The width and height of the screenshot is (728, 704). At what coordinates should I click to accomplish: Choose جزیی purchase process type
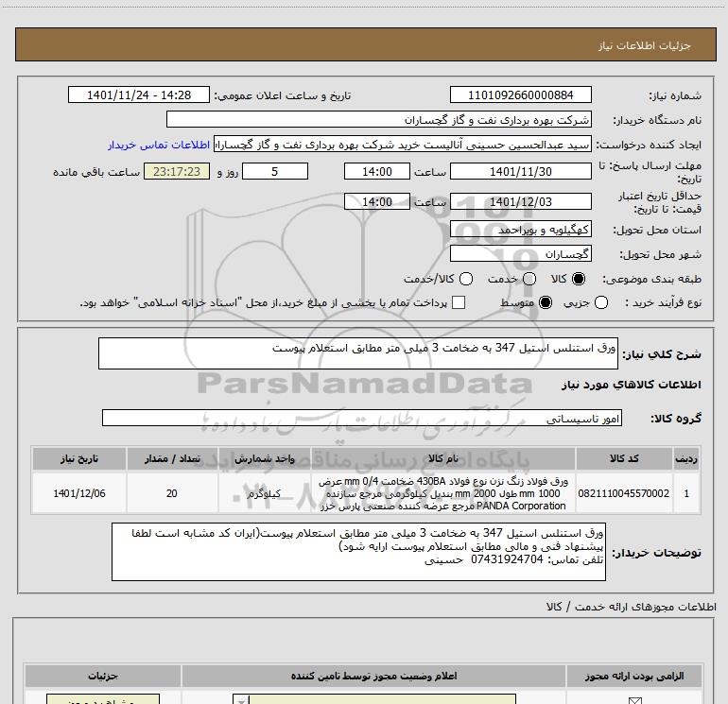coord(600,302)
